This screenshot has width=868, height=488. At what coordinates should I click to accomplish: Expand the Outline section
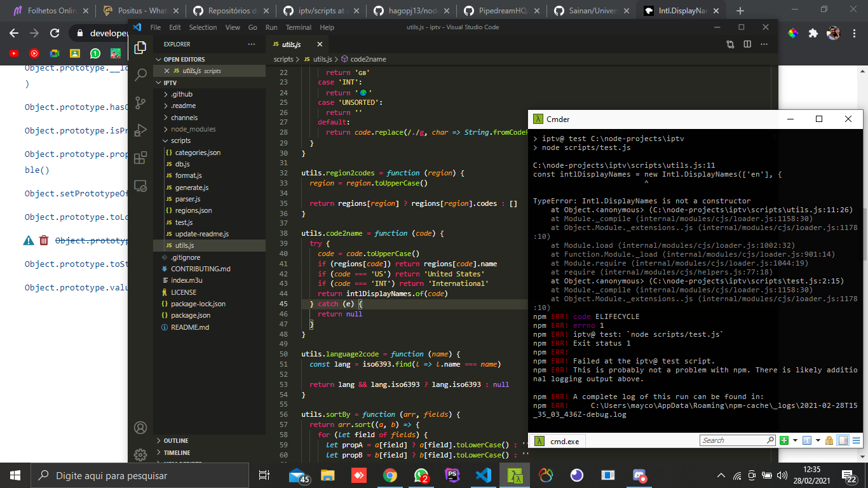pos(176,440)
